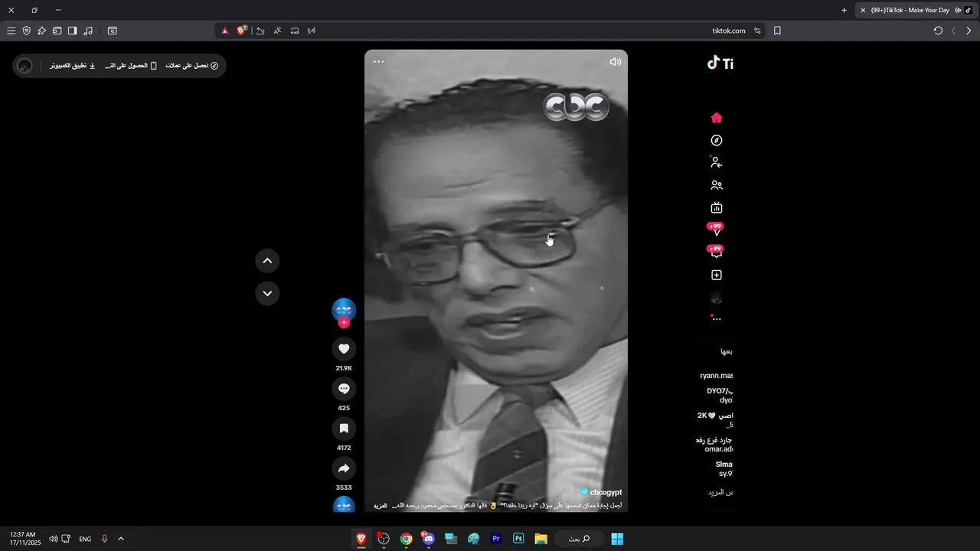Click the cbcegypt username link
Viewport: 980px width, 551px height.
click(606, 492)
